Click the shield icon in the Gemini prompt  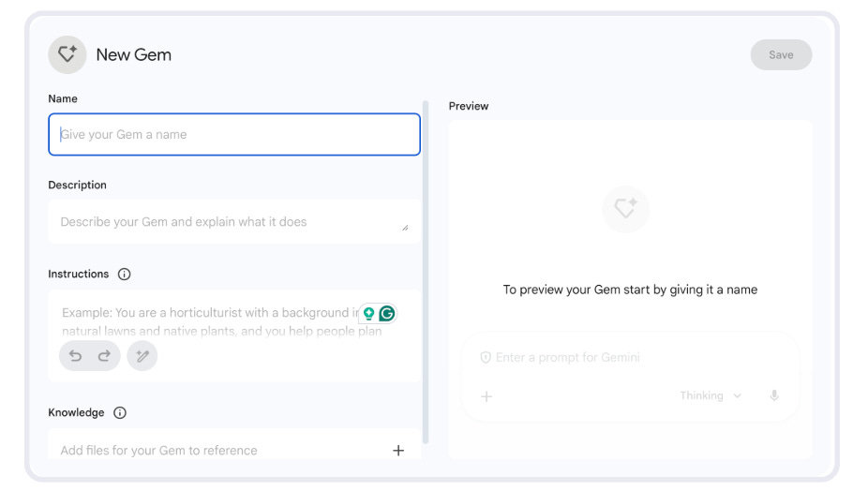tap(486, 358)
